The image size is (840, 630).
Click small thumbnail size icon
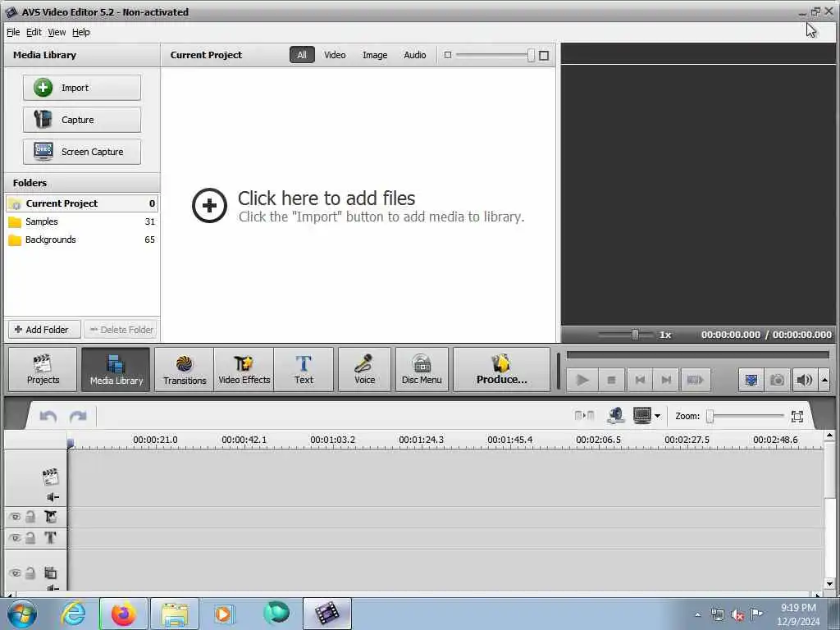(448, 55)
